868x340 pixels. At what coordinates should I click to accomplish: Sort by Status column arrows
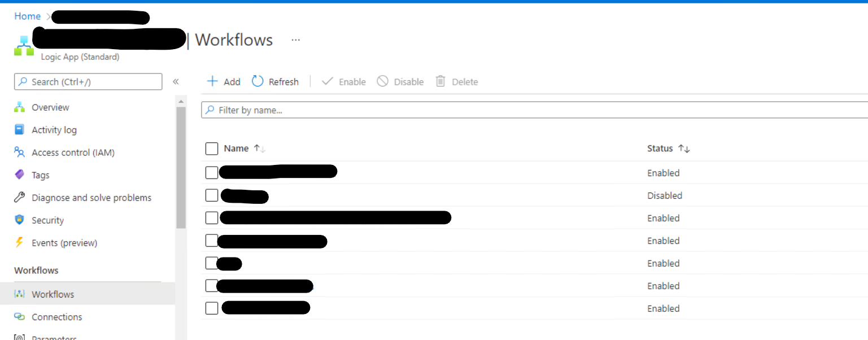pos(684,149)
